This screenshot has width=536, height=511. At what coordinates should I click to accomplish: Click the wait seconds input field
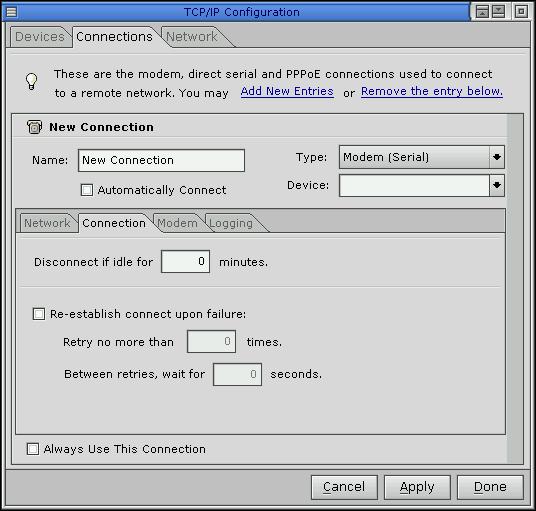[x=237, y=374]
